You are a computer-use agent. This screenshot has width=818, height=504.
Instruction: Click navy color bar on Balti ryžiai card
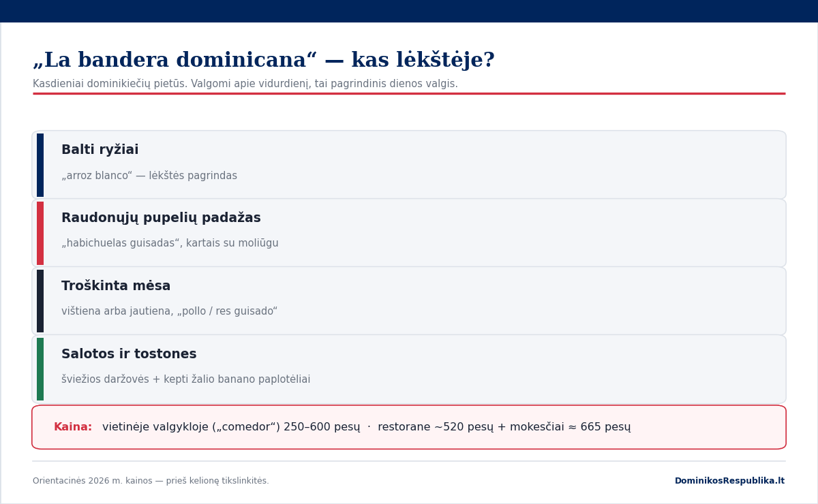tap(40, 165)
